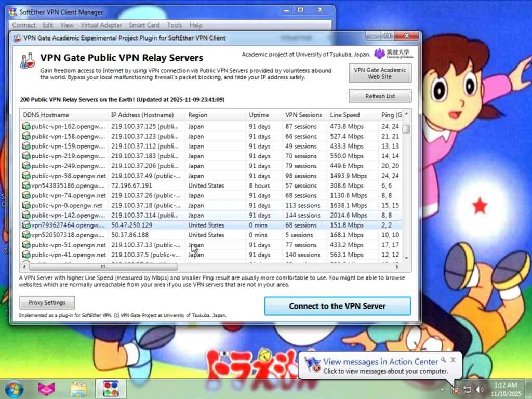Click server icon for public-vpn-158 row

(26, 136)
